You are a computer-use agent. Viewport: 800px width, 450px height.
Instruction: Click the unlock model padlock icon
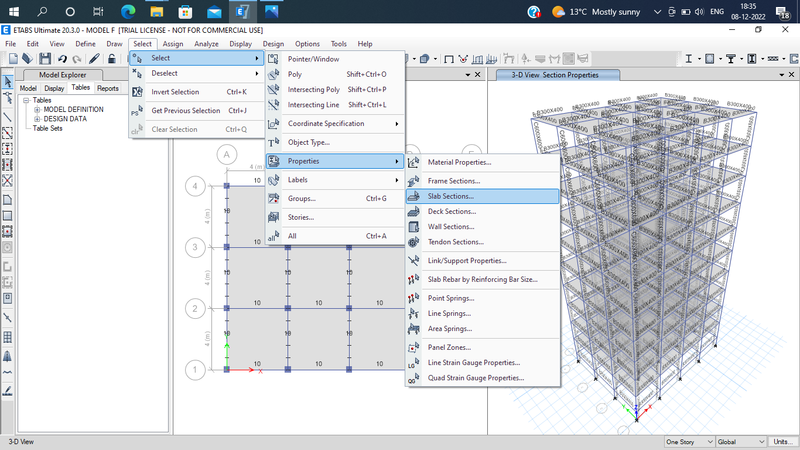[x=112, y=59]
